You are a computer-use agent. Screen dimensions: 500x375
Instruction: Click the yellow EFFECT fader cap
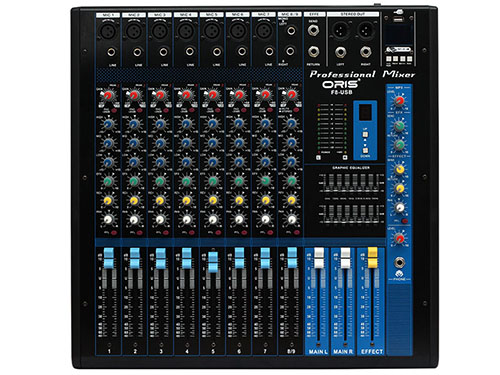[x=372, y=257]
